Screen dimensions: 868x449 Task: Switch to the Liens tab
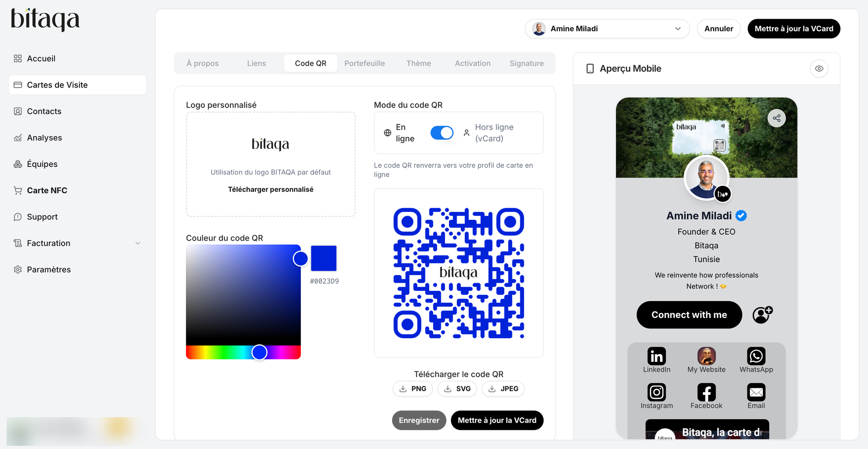[x=257, y=63]
